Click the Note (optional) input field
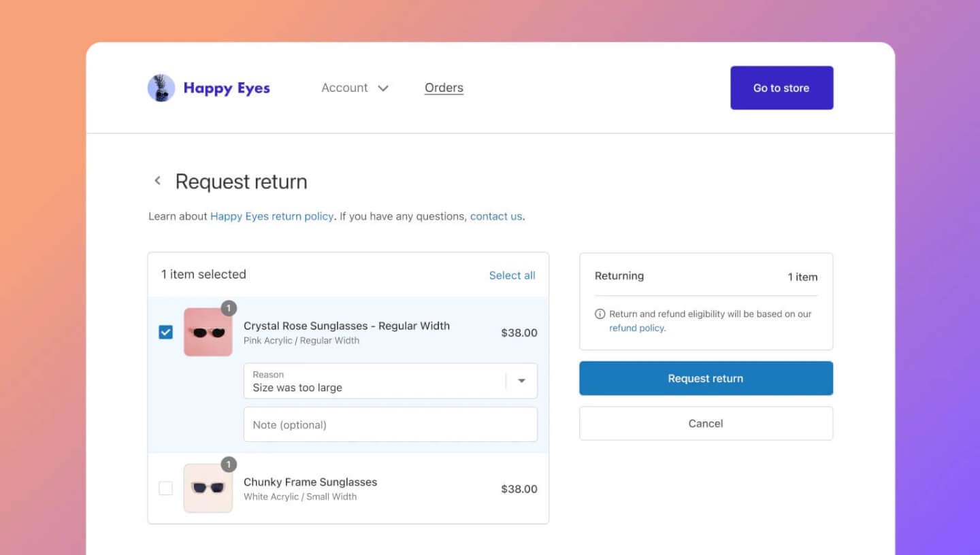The image size is (980, 555). (x=390, y=424)
